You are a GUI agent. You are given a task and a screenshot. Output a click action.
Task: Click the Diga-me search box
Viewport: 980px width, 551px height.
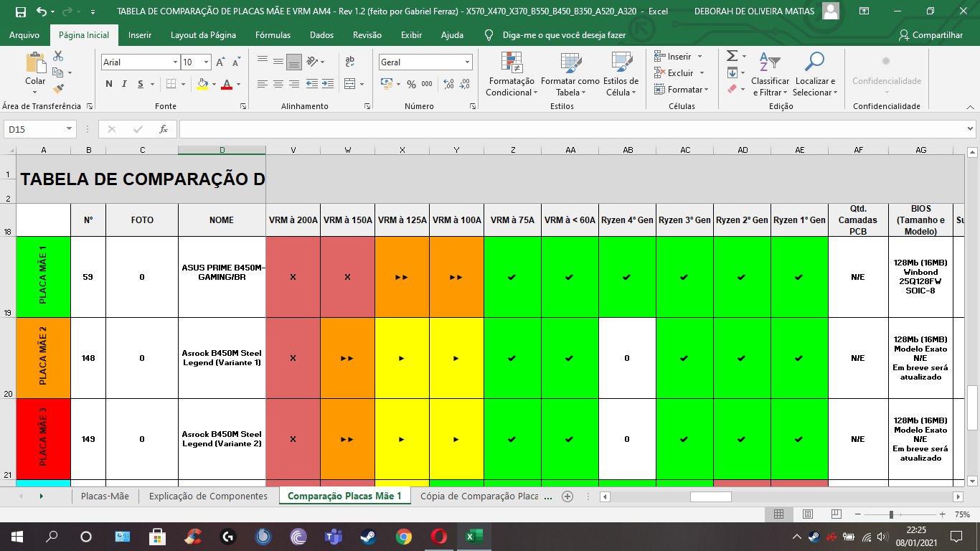pos(563,35)
